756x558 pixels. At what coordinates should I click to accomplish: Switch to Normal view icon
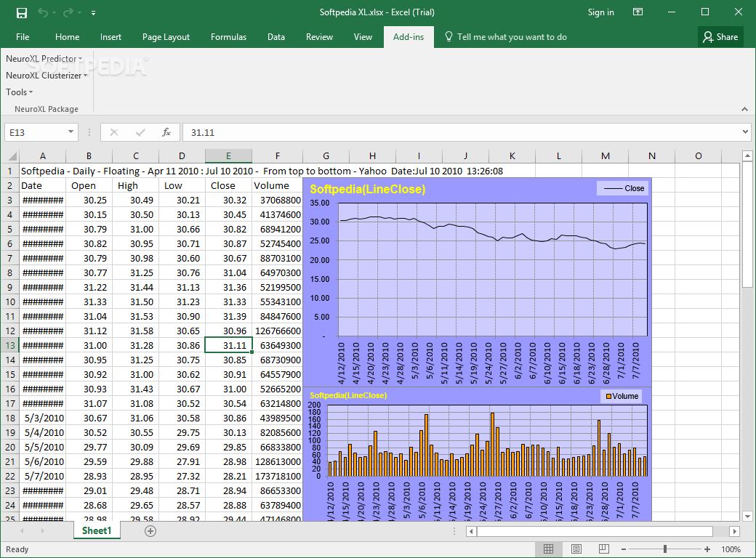(x=548, y=549)
